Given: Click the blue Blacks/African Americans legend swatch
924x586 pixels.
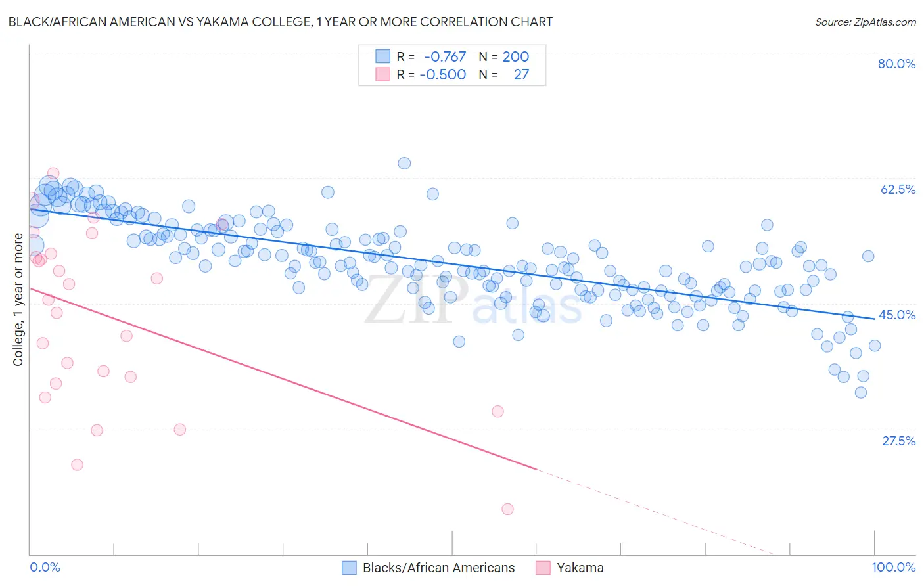Looking at the screenshot, I should pos(349,568).
